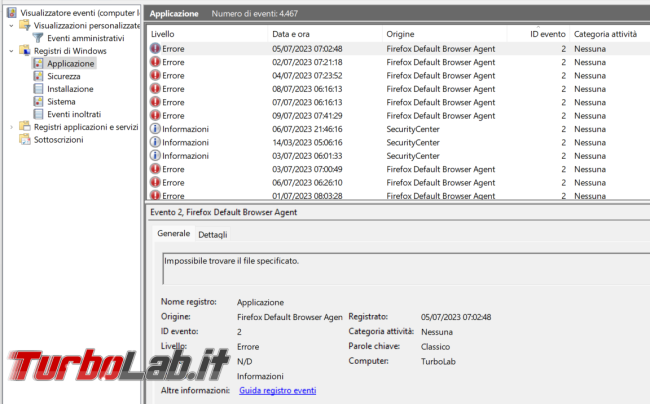Click error icon of 05/07/2023 07:02:48 event

click(155, 48)
